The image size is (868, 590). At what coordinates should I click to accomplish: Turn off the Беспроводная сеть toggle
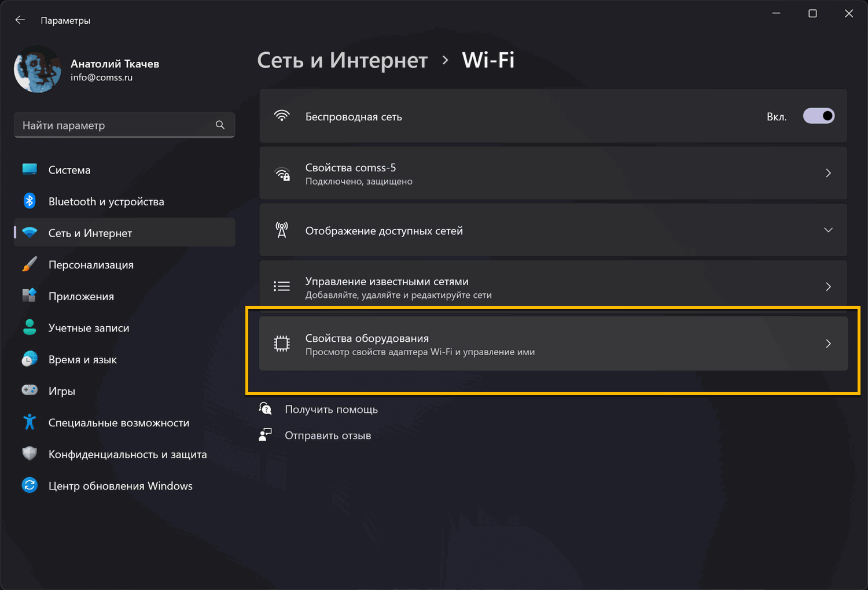(818, 116)
